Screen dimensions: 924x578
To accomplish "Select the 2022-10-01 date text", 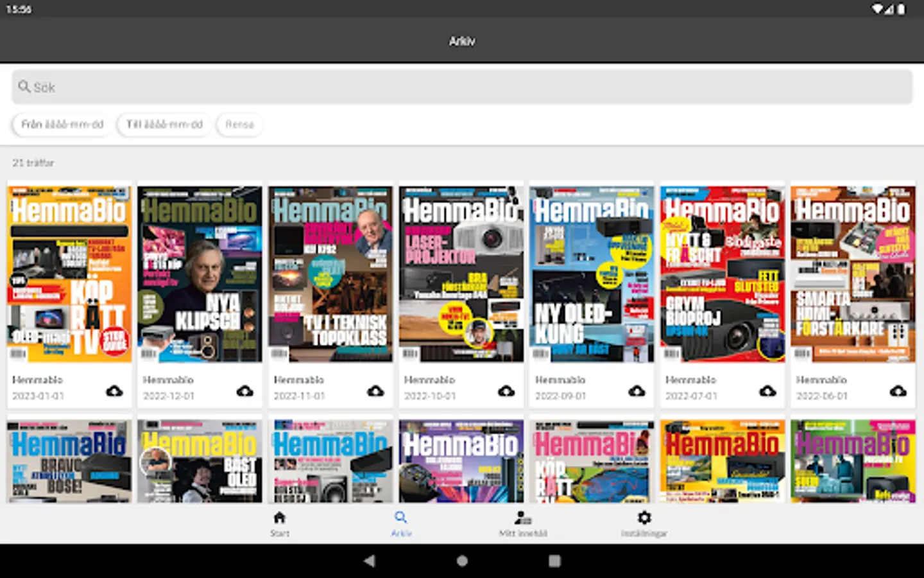I will click(x=430, y=396).
